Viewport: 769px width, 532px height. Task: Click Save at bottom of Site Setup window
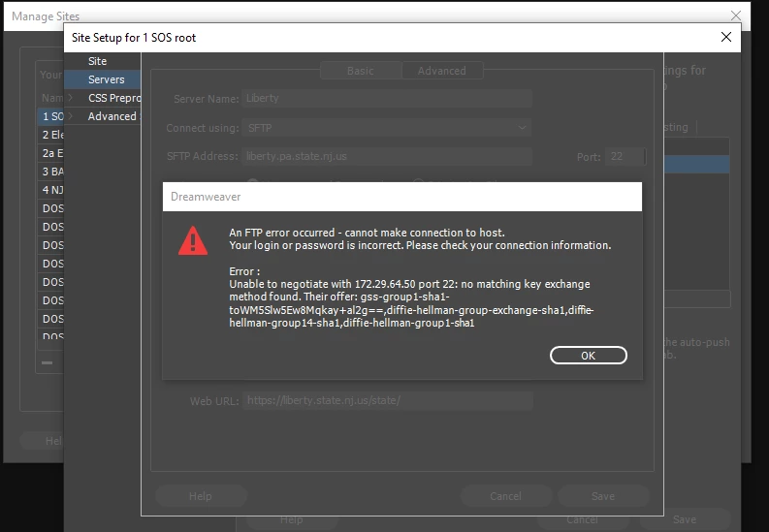click(685, 519)
